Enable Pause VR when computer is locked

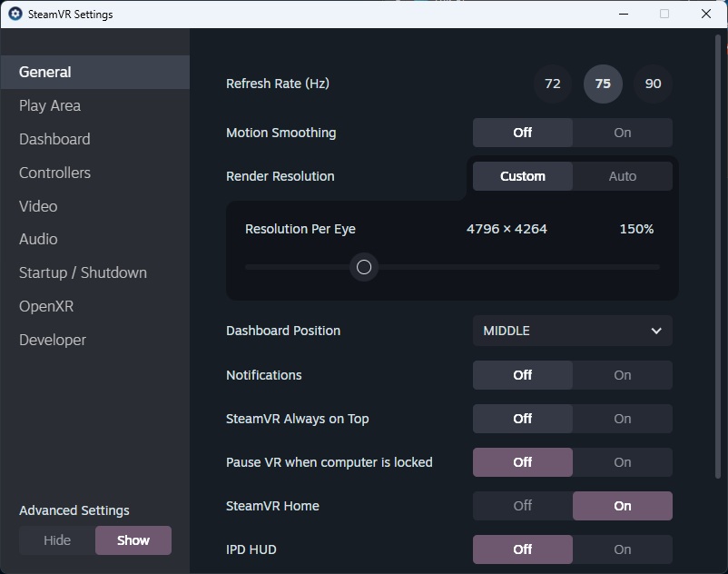tap(623, 462)
